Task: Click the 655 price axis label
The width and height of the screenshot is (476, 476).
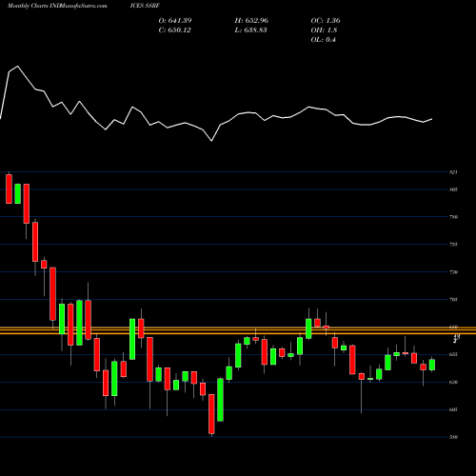Action: coord(453,354)
